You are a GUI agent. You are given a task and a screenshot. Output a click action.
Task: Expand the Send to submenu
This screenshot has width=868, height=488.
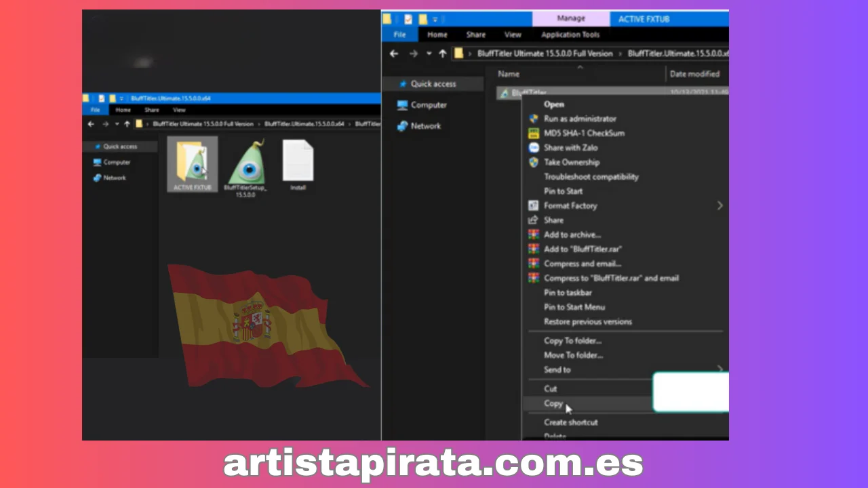[x=720, y=369]
